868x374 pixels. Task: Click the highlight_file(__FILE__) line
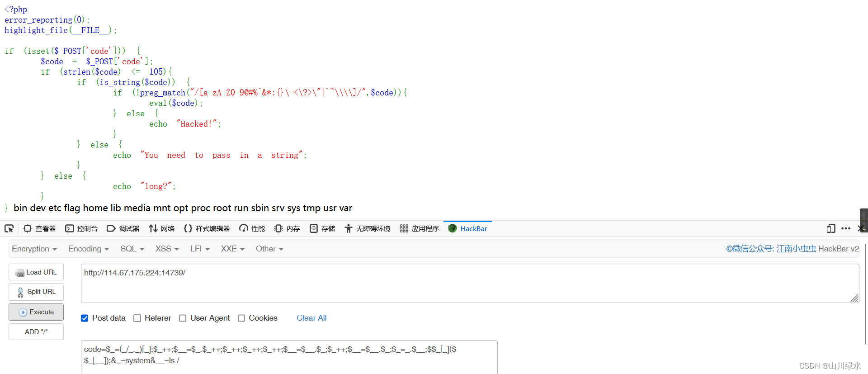coord(61,30)
